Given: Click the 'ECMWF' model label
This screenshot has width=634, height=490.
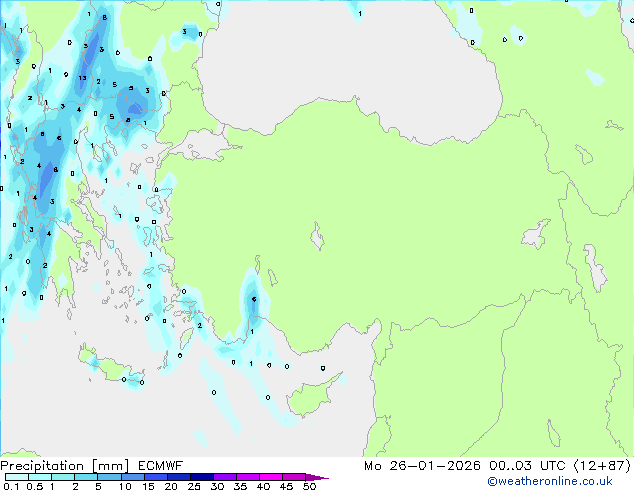Looking at the screenshot, I should click(x=161, y=466).
